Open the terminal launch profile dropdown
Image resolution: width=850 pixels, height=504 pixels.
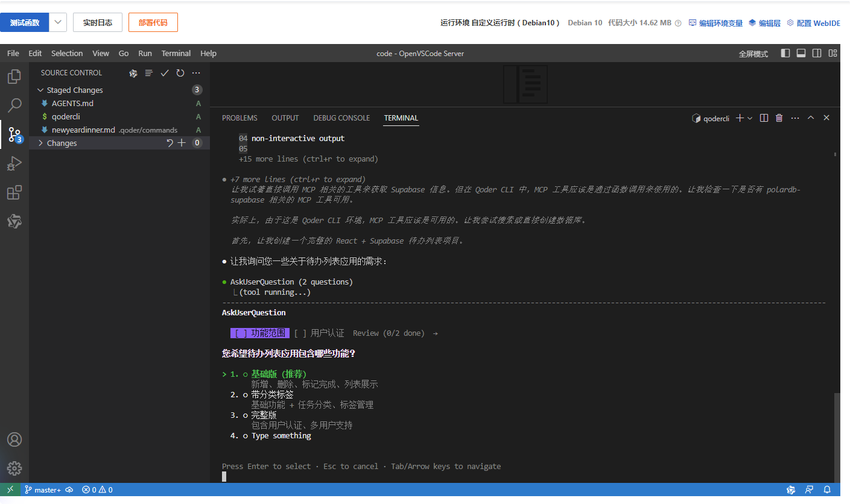pos(749,118)
